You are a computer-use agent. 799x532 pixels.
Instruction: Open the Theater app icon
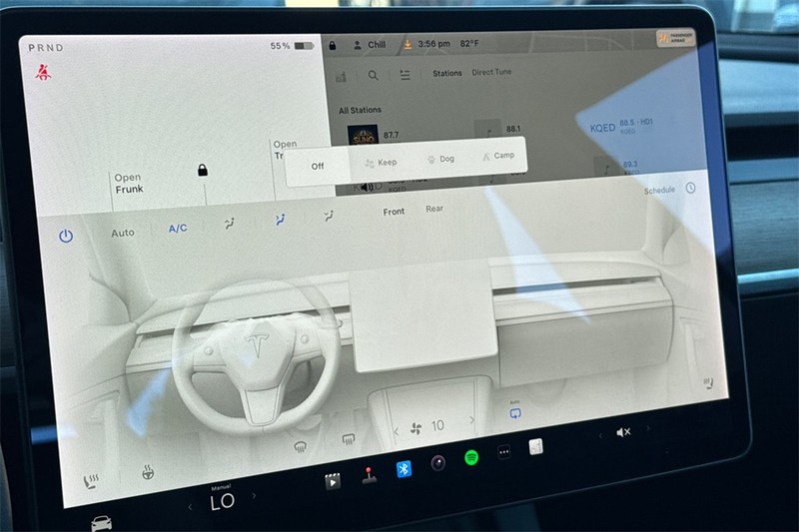click(x=333, y=480)
